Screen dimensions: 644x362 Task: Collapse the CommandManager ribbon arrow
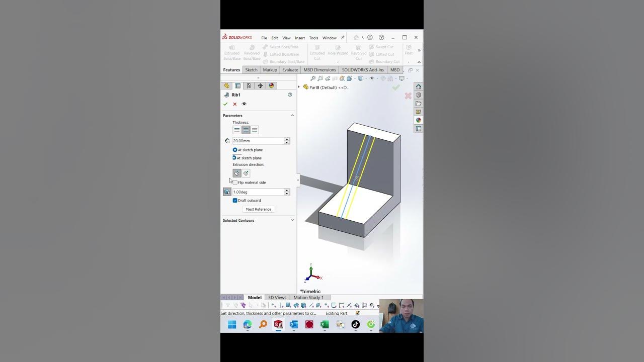coord(419,62)
